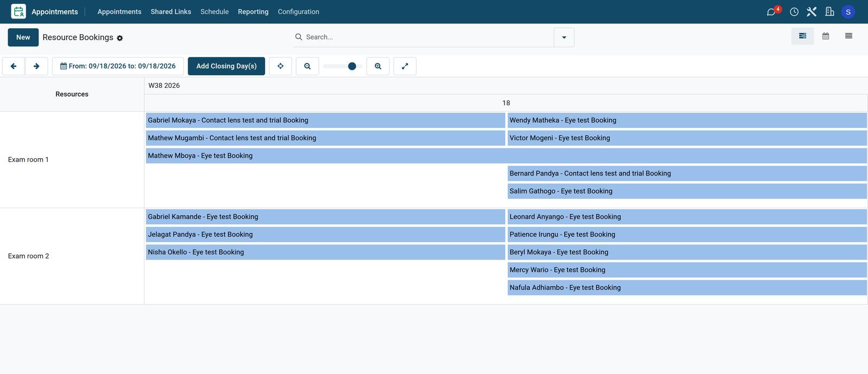
Task: Click the day 18 column header
Action: 506,103
